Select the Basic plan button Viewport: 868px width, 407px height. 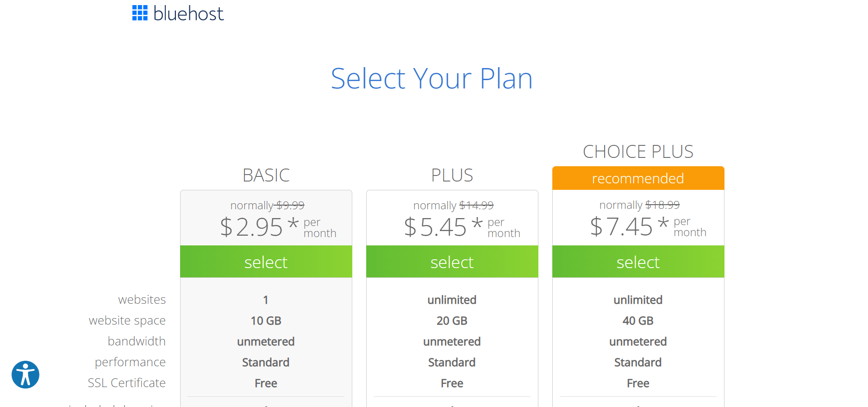click(266, 262)
